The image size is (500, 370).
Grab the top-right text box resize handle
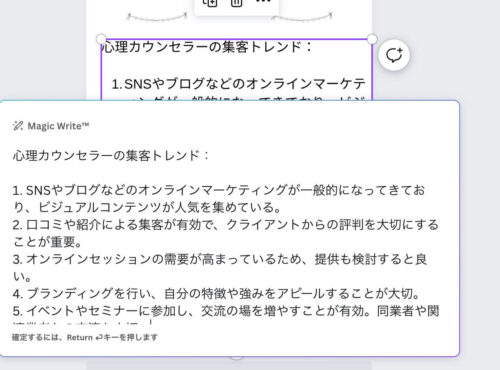pos(372,39)
